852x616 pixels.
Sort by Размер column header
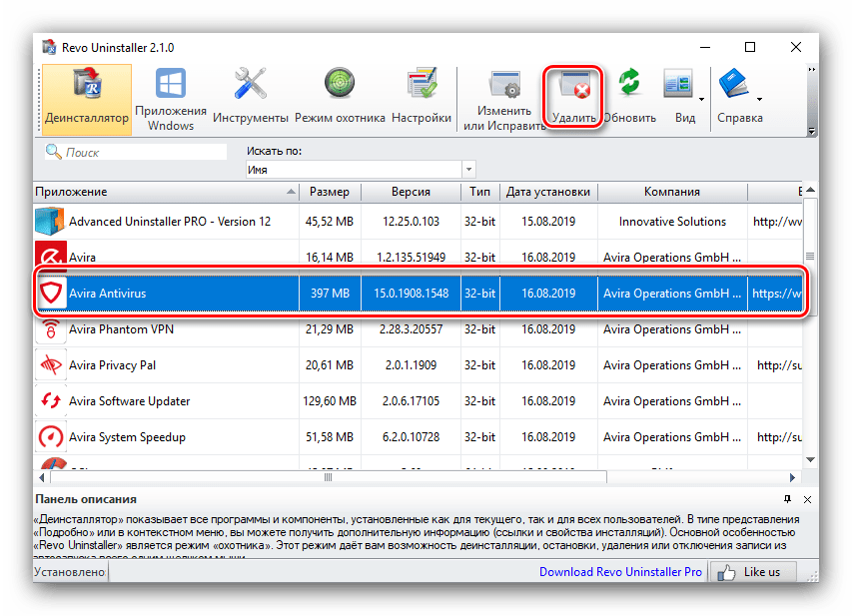pyautogui.click(x=330, y=192)
